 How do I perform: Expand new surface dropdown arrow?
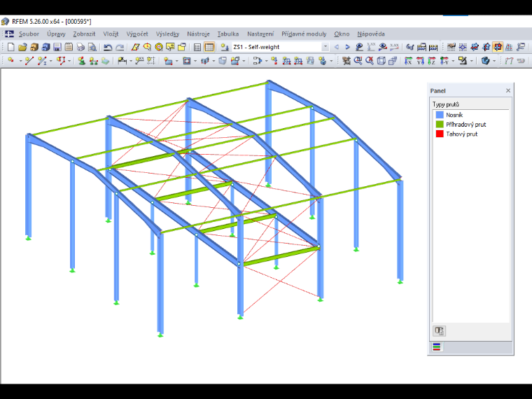177,61
